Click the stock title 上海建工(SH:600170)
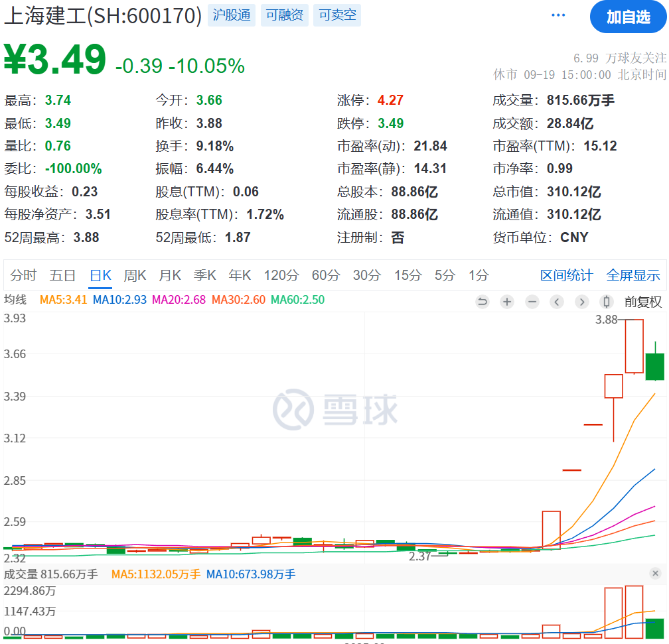Screen dimensions: 669x644 103,16
